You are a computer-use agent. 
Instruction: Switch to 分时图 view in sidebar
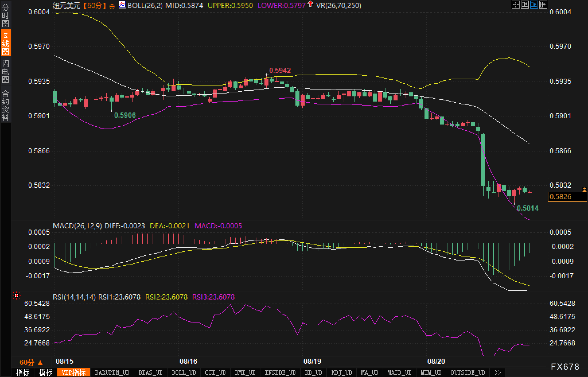5,15
